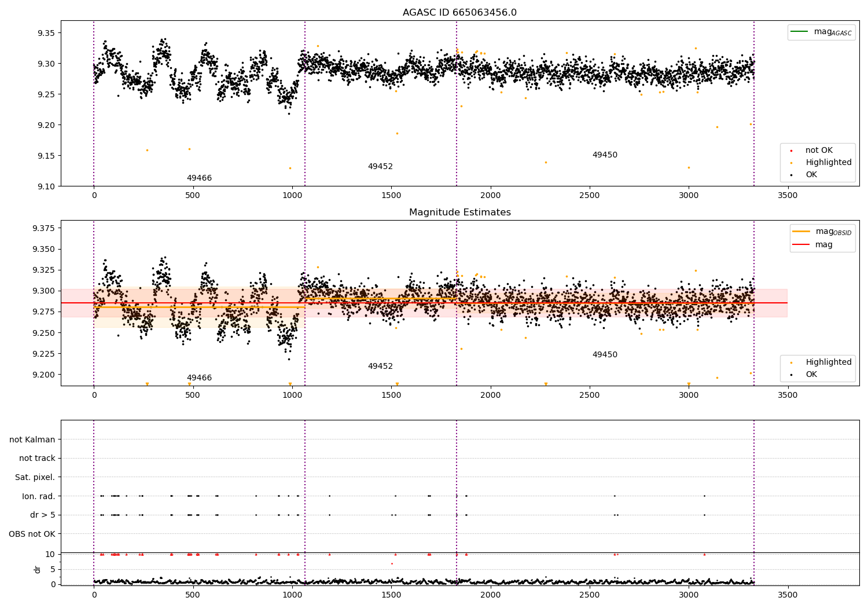Click 49466 annotation in Magnitude Estimates plot
This screenshot has height=608, width=868.
[199, 378]
